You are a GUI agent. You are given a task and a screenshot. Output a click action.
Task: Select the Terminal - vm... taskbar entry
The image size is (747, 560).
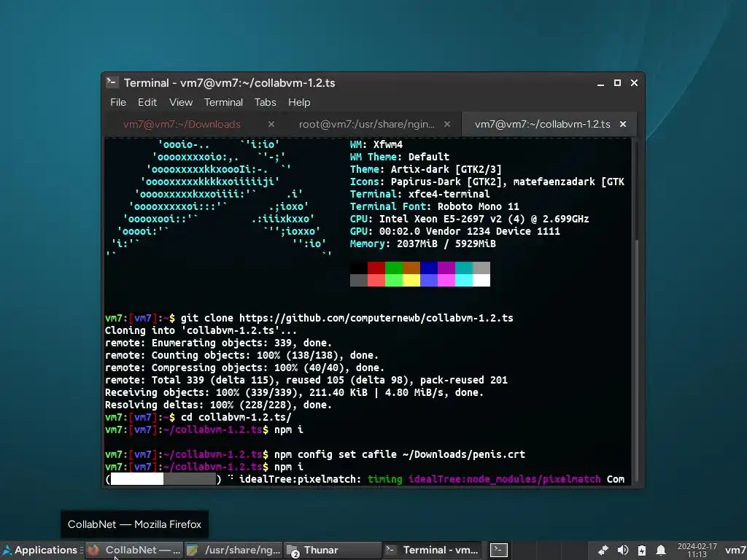pos(432,550)
